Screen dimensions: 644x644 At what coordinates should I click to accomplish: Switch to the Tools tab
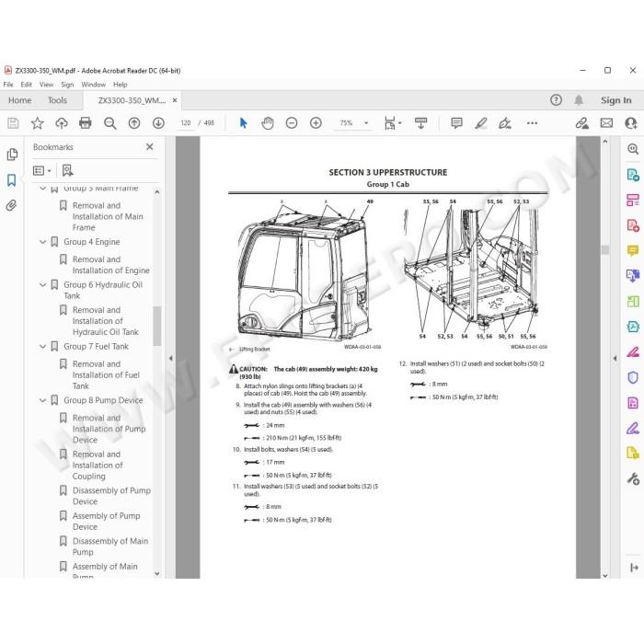pos(57,100)
